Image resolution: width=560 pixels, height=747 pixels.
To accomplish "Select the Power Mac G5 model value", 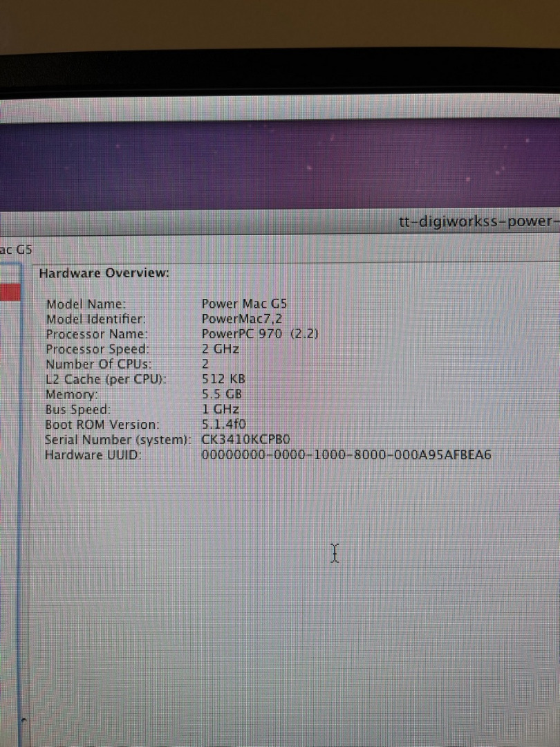I will [244, 304].
